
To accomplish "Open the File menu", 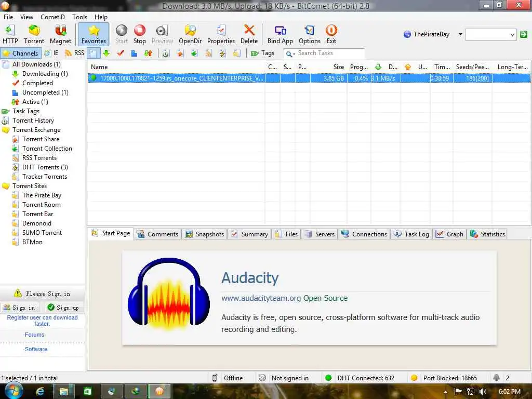I will (8, 17).
